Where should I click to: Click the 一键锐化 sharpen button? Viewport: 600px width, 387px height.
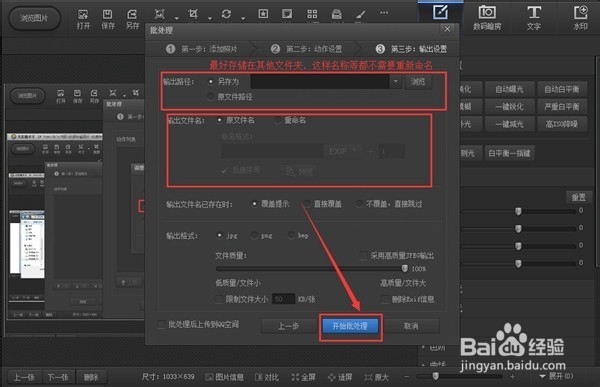coord(509,106)
